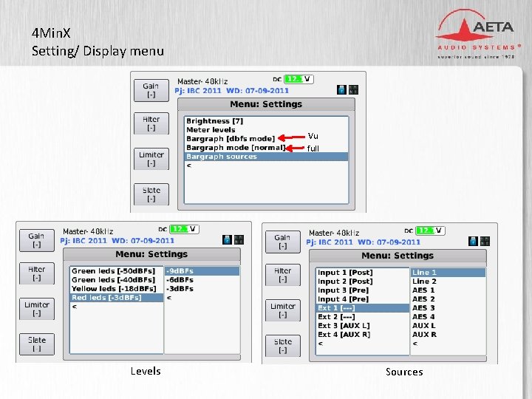The image size is (532, 399).
Task: Click the Slate button in the top panel
Action: point(151,194)
